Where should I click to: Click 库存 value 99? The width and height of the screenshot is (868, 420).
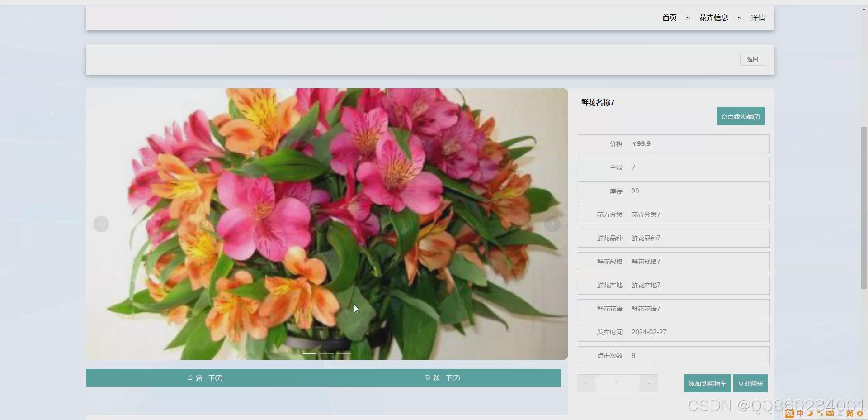(x=635, y=191)
